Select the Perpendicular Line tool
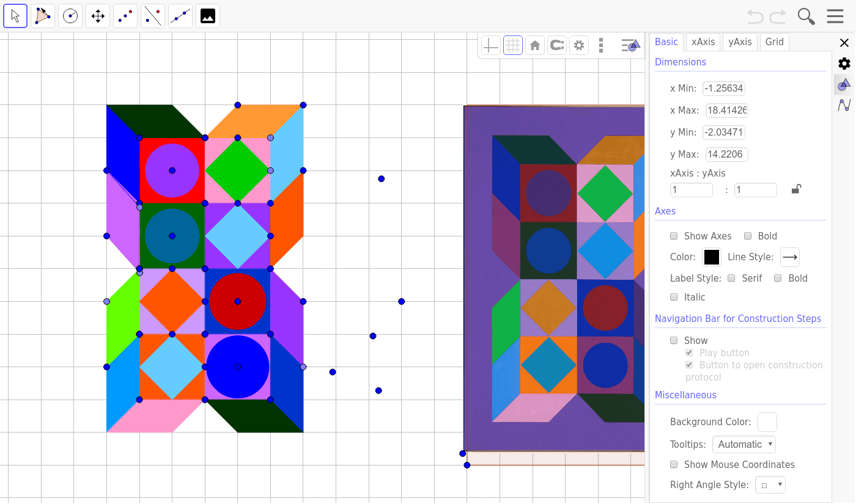The image size is (856, 504). pyautogui.click(x=153, y=16)
